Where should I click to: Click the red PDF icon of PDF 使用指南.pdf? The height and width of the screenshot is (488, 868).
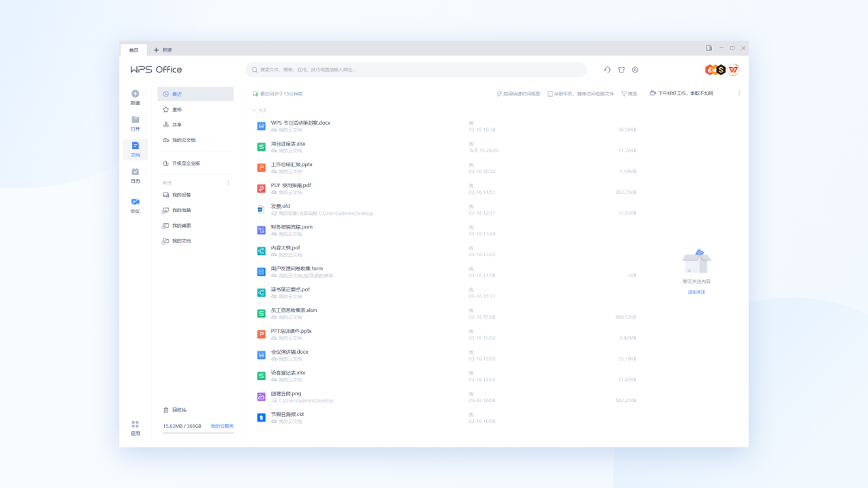click(261, 188)
